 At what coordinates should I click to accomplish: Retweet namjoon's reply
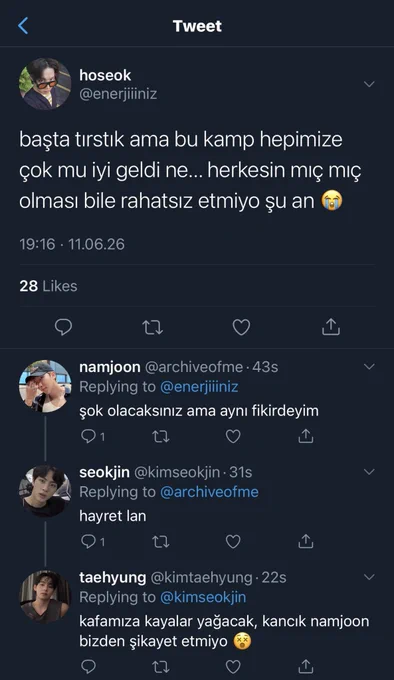[x=161, y=436]
